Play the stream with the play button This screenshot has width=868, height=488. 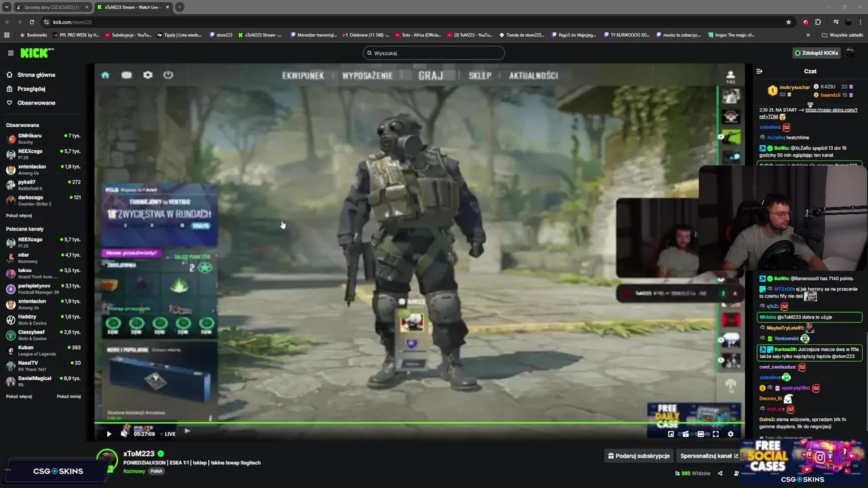coord(108,434)
